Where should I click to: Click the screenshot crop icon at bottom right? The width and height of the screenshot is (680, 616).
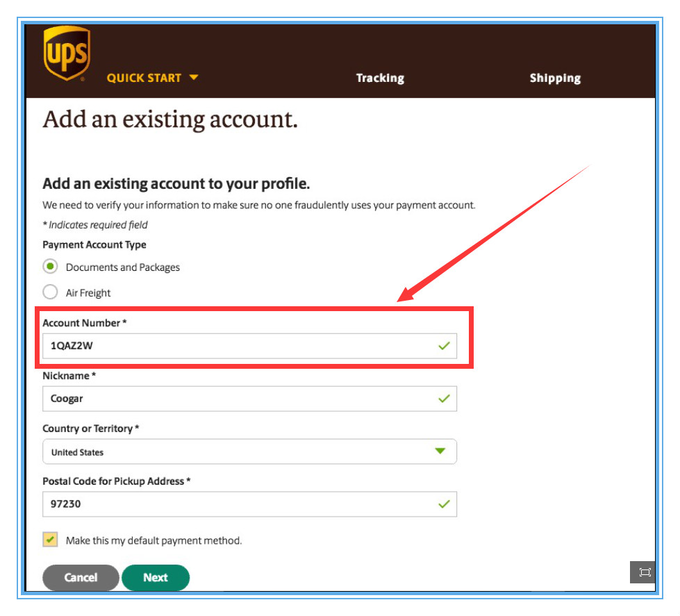(645, 572)
